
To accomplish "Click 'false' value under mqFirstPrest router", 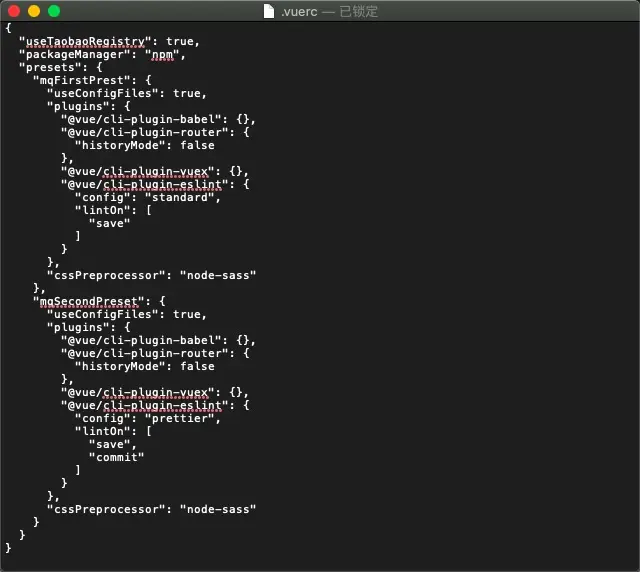I will click(197, 146).
